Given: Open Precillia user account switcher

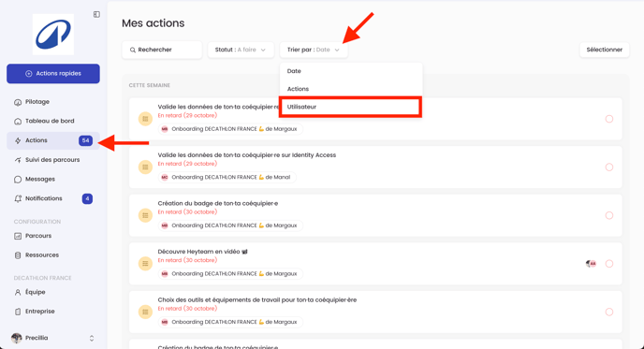Looking at the screenshot, I should pos(53,338).
